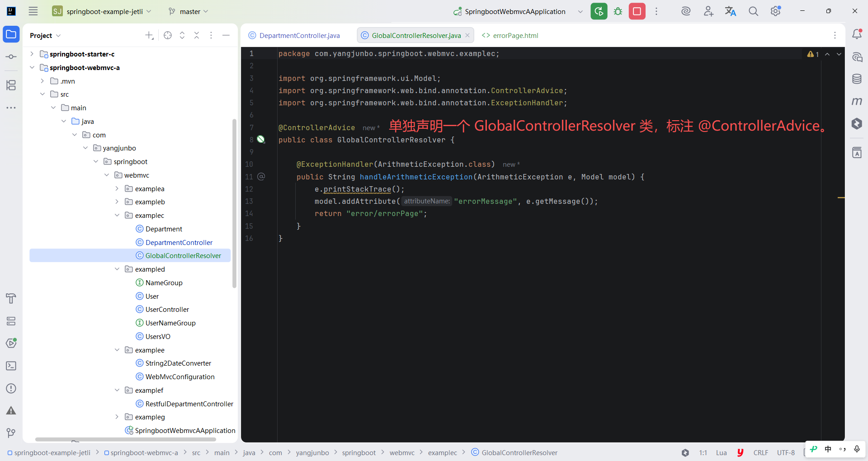Expand examplea package
Screen dimensions: 868x461
click(x=117, y=188)
